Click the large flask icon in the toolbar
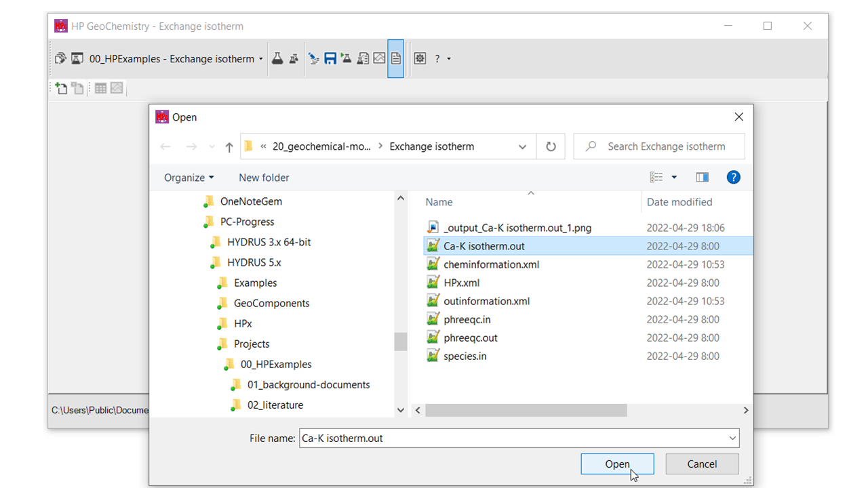Viewport: 868px width, 488px height. 277,59
